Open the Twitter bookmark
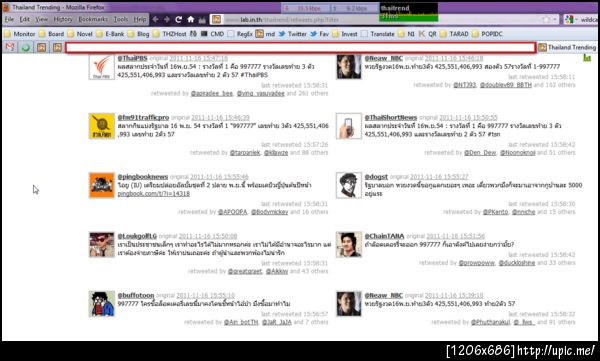 click(x=292, y=34)
